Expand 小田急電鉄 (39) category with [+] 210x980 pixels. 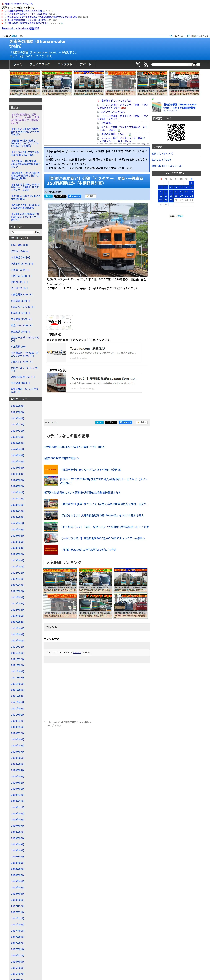(x=30, y=294)
